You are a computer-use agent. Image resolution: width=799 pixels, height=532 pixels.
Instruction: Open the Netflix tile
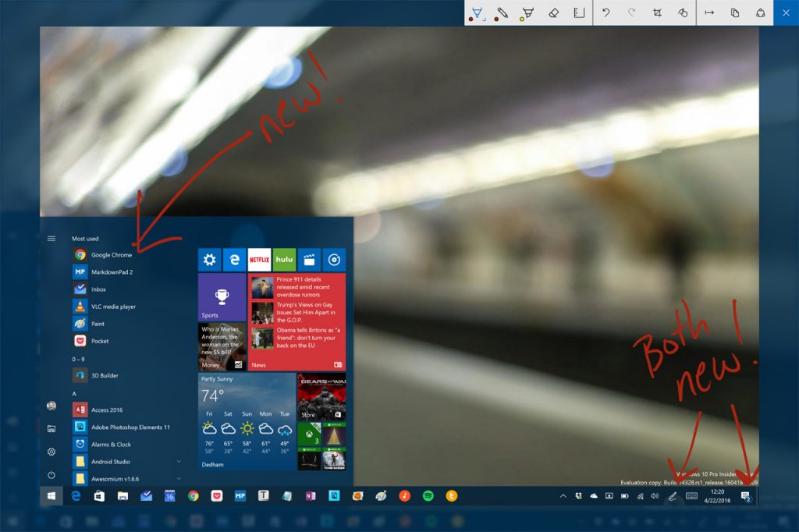pos(259,259)
